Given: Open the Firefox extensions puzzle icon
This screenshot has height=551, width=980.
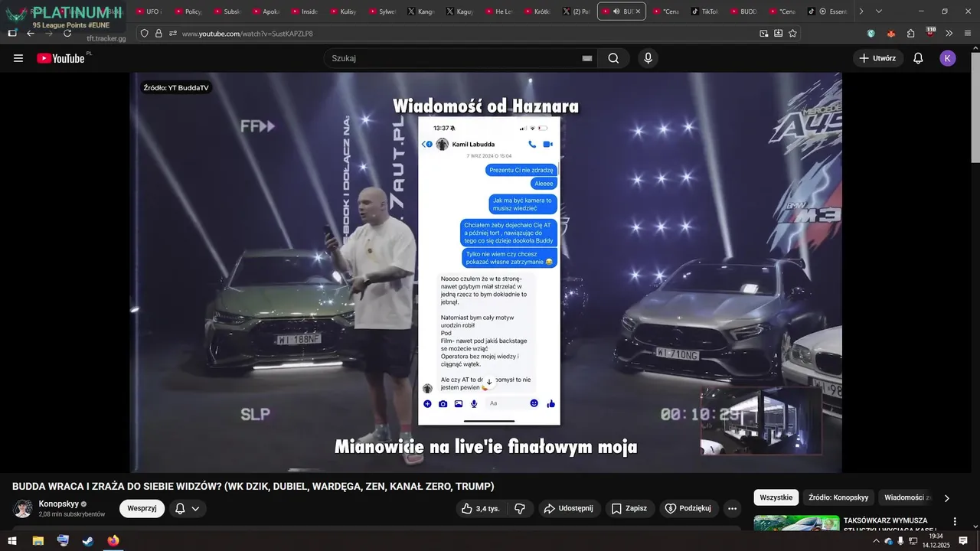Looking at the screenshot, I should (910, 33).
